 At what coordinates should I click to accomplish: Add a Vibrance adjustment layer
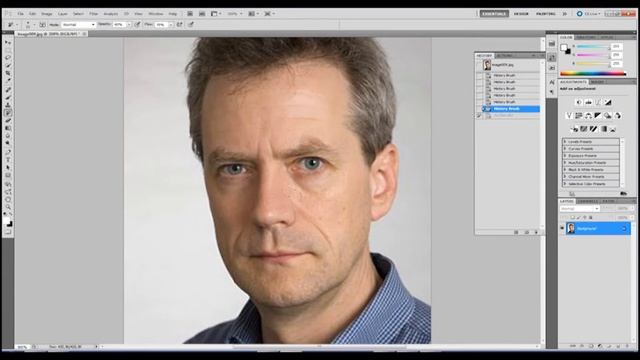click(x=569, y=116)
